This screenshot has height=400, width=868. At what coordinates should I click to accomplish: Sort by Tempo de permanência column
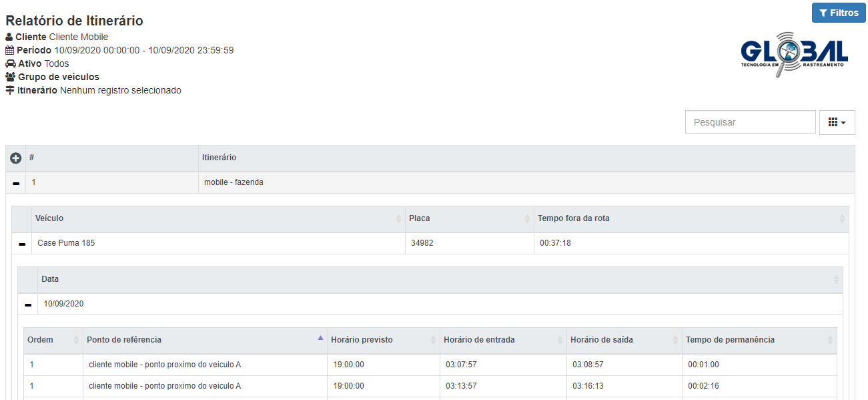759,341
